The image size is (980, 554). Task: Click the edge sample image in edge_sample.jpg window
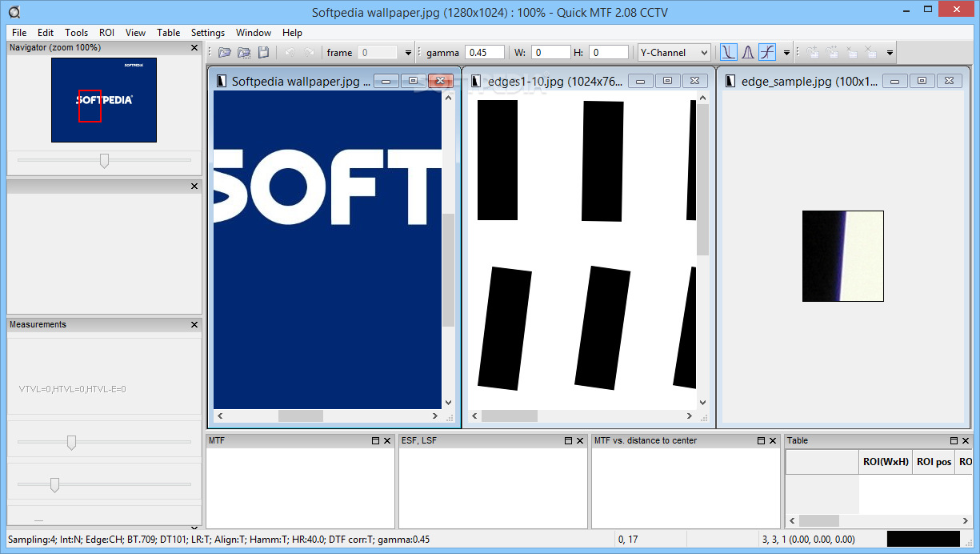pyautogui.click(x=843, y=256)
